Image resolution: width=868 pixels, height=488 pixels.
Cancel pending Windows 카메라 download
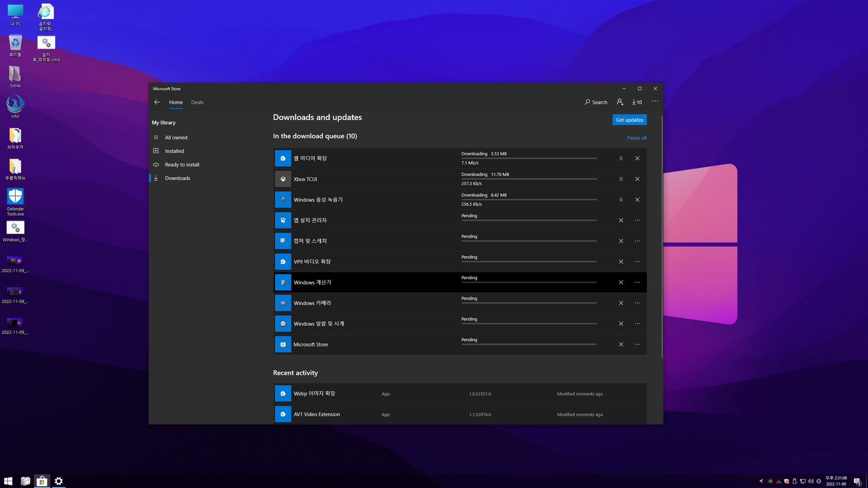click(621, 303)
